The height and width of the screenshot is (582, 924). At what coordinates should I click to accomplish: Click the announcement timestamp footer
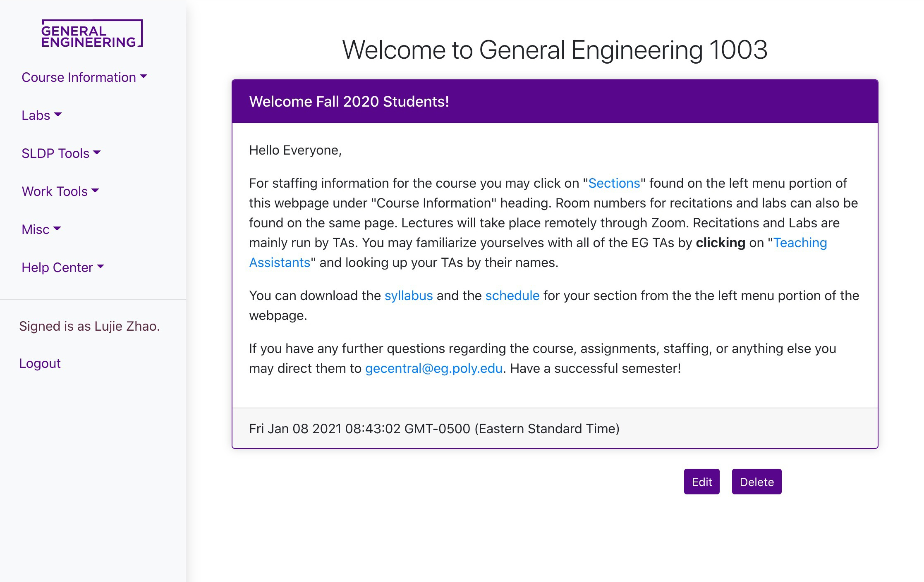(x=434, y=429)
